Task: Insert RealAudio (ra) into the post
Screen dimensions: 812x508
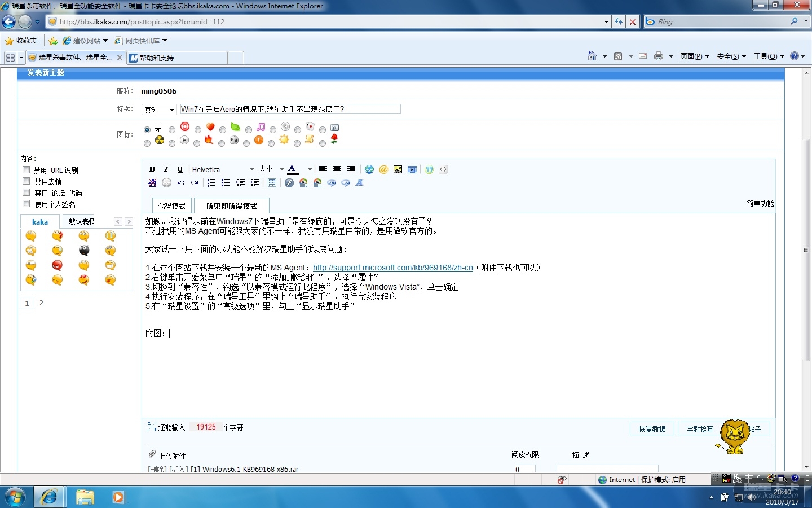Action: tap(346, 183)
